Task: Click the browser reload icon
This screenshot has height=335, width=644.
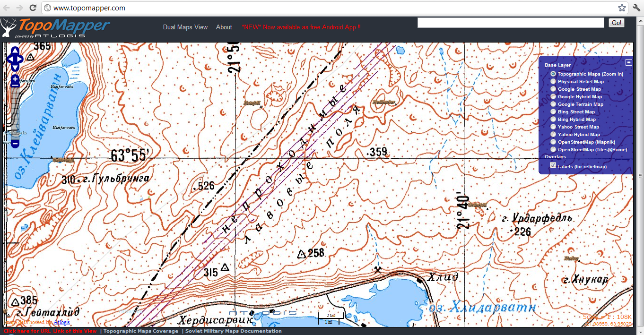Action: (33, 8)
